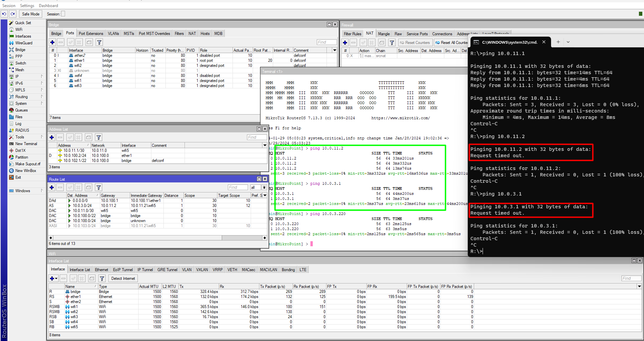The image size is (644, 341).
Task: Select the 10.0.3.0/24 route row
Action: (157, 206)
